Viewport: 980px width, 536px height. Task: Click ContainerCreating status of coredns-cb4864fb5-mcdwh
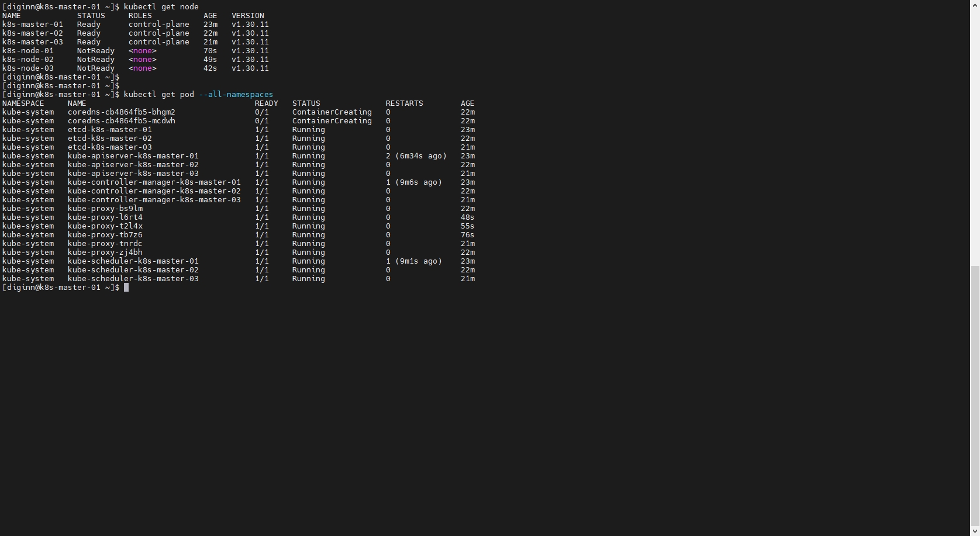pos(332,121)
